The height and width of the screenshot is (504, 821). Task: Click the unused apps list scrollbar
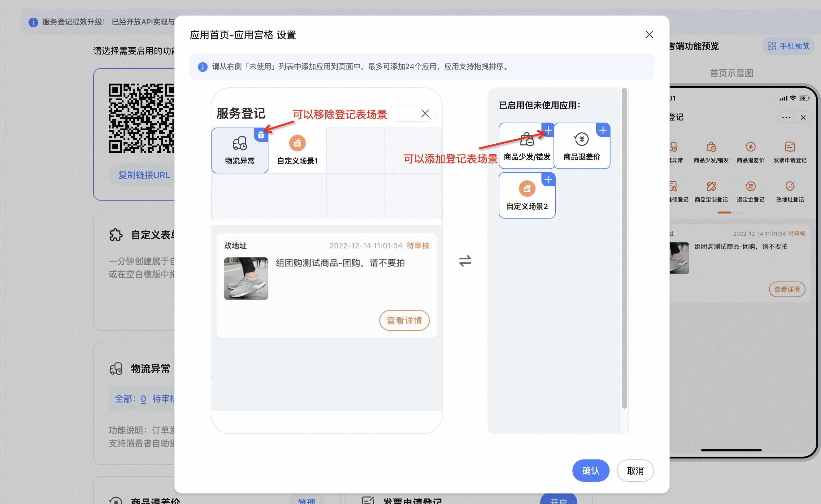point(624,248)
